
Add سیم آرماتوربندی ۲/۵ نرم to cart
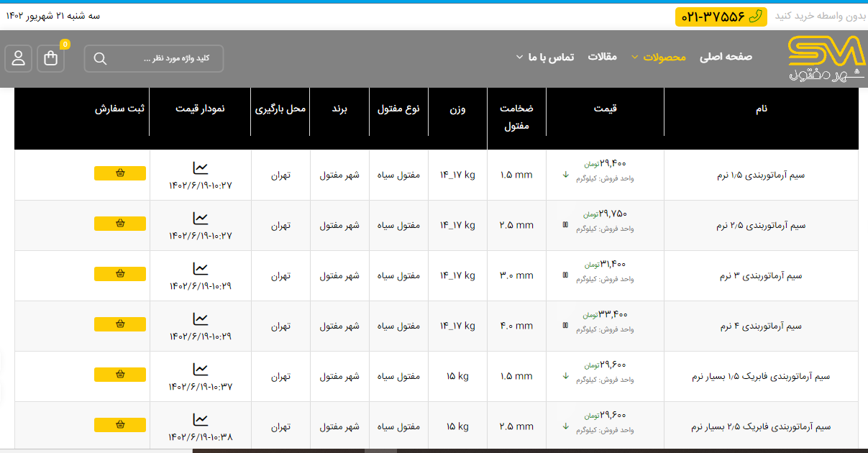[x=120, y=224]
